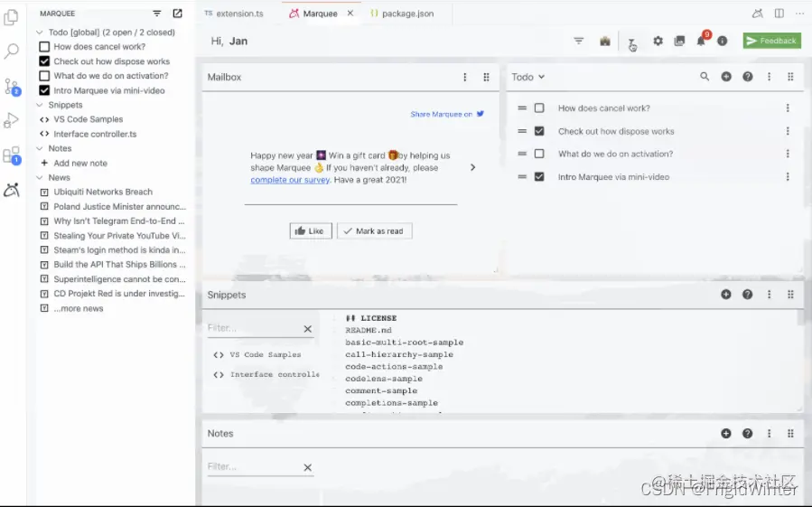The image size is (812, 507).
Task: Uncheck sidebar todo Intro Marquee via mini-video
Action: (x=44, y=90)
